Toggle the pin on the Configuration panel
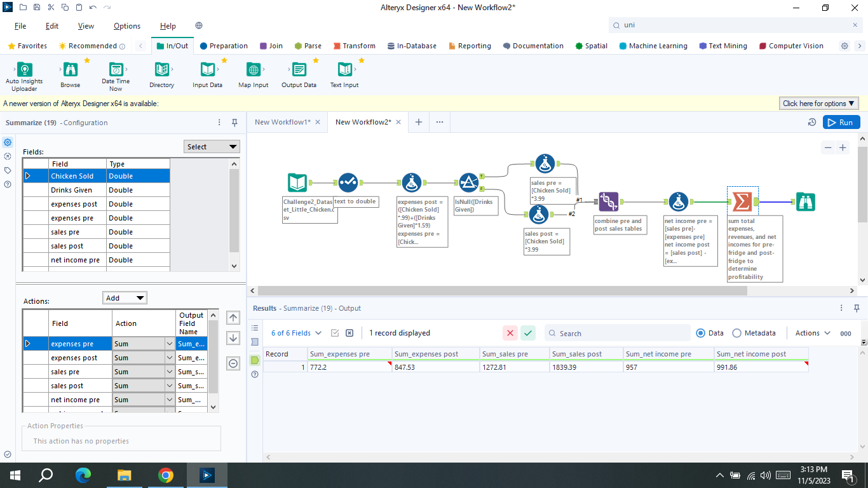 (234, 123)
